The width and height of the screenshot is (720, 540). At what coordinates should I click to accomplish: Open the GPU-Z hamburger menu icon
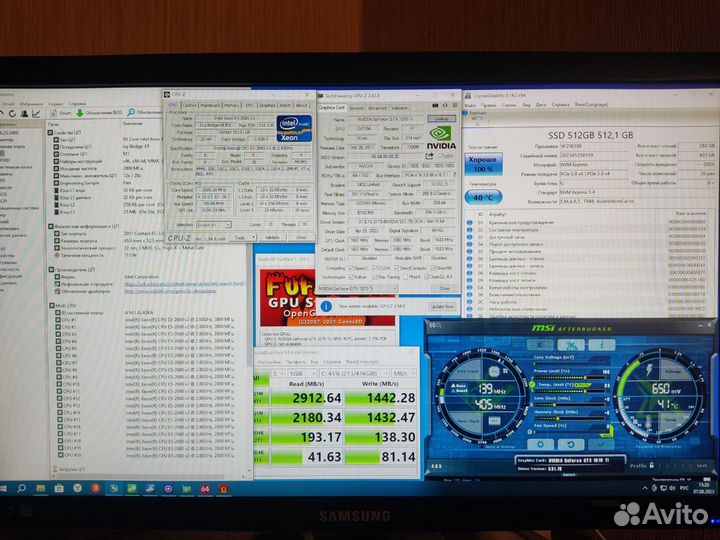click(x=454, y=106)
